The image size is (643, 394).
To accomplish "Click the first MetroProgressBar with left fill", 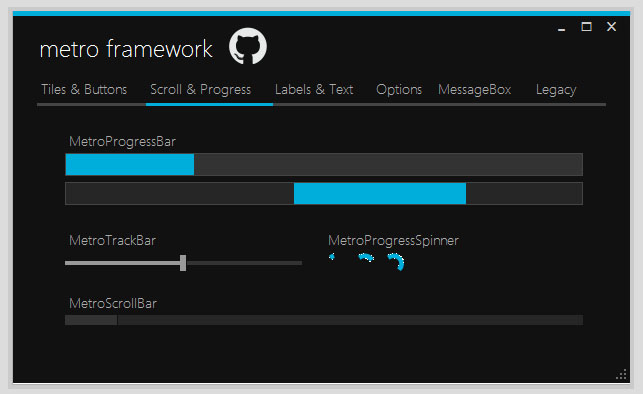I will tap(324, 164).
